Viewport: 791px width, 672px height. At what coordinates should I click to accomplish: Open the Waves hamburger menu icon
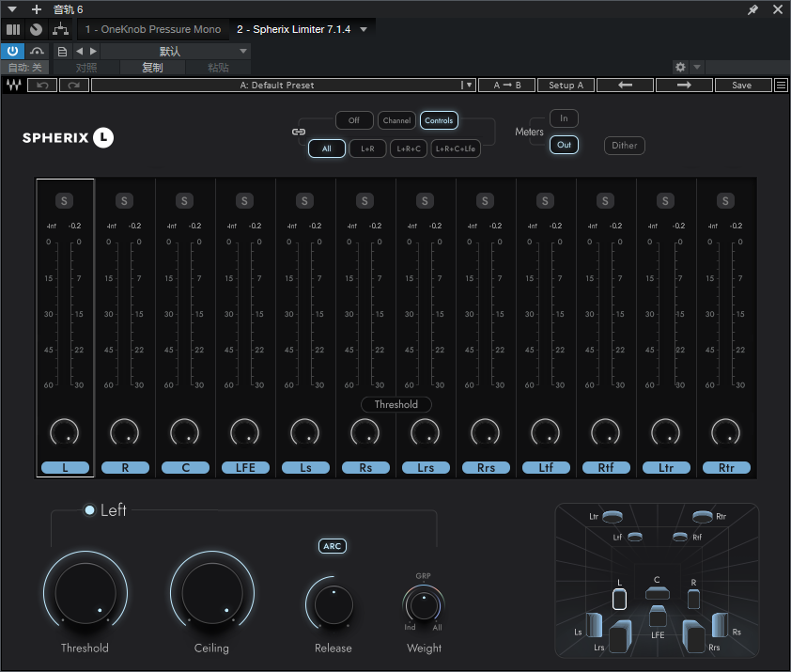(781, 86)
